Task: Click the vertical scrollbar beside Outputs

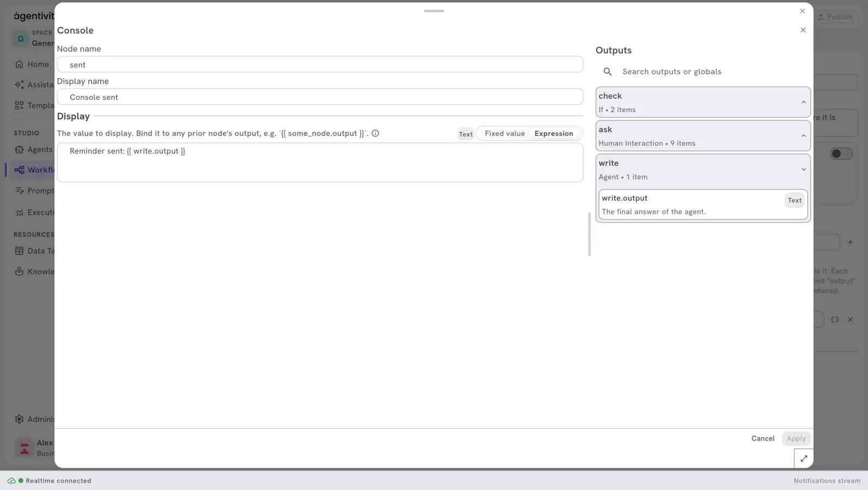Action: pyautogui.click(x=589, y=234)
